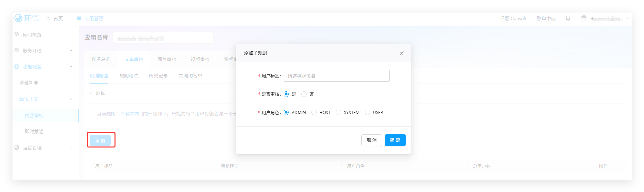The width and height of the screenshot is (644, 192).
Task: Choose the SYSTEM user role option
Action: (338, 112)
